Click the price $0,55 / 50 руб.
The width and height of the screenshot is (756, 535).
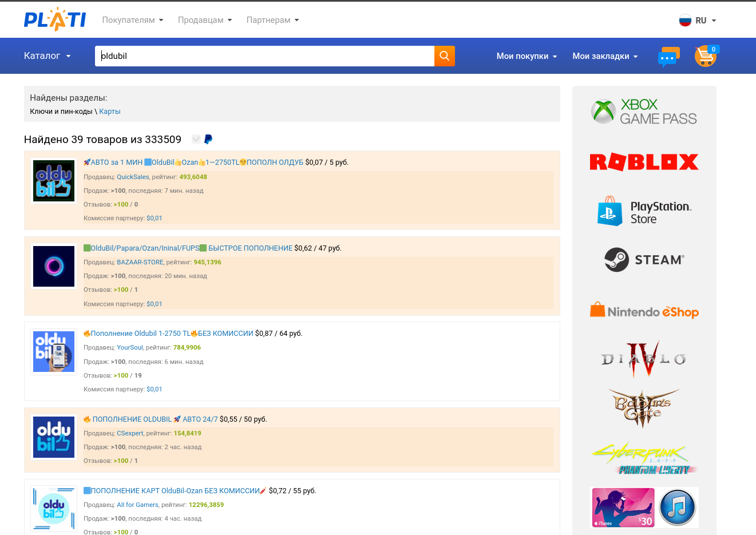tap(243, 419)
